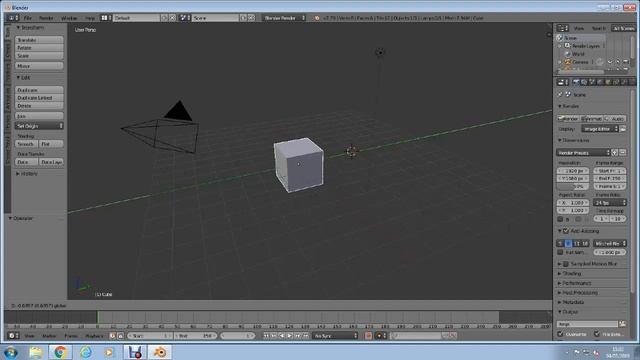Click the outliner editor type icon
The height and width of the screenshot is (360, 640).
(x=563, y=28)
